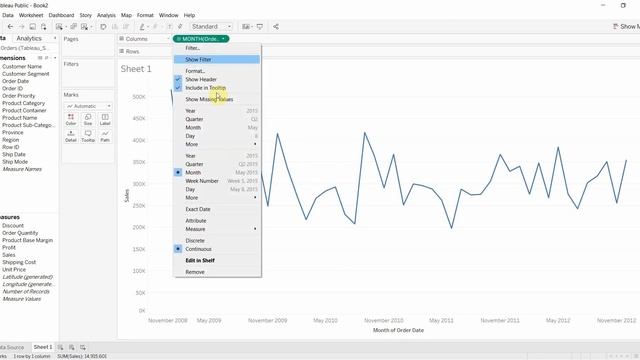Click the Show/Hide Cards toolbar icon

pyautogui.click(x=246, y=27)
